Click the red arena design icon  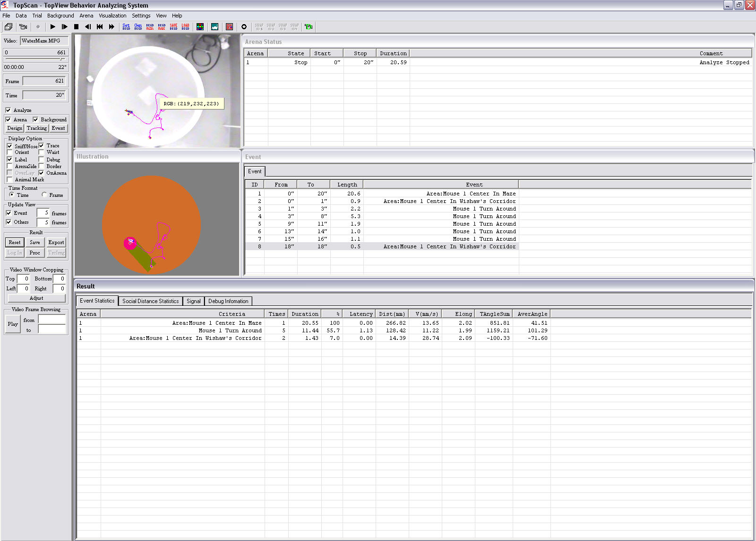pos(229,27)
